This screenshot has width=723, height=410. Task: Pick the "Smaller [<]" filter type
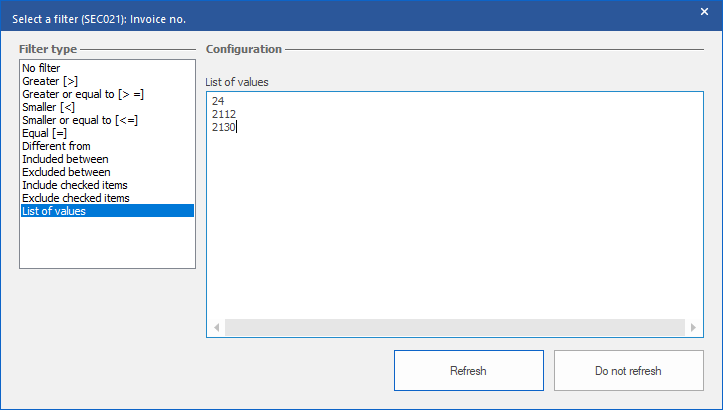pos(48,107)
